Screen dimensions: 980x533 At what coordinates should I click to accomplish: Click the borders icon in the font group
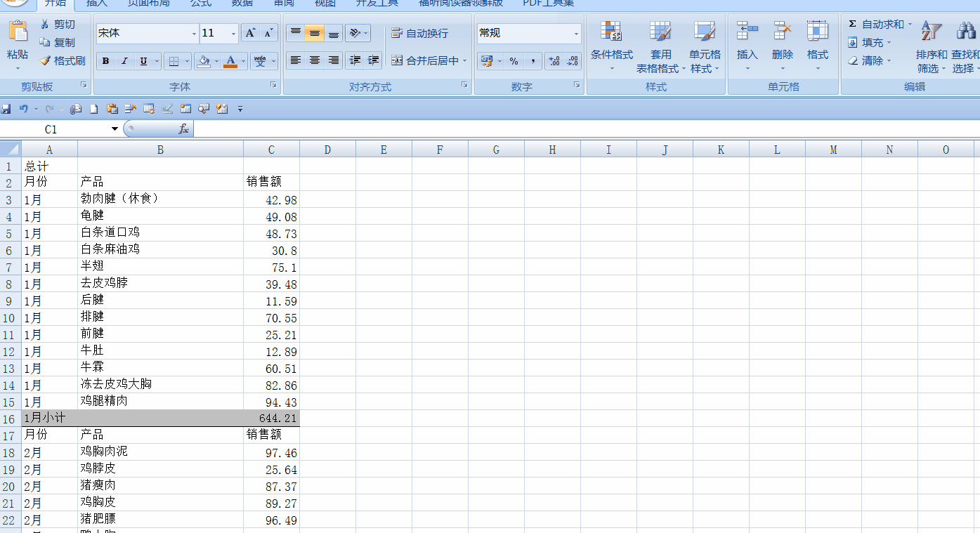click(x=174, y=61)
